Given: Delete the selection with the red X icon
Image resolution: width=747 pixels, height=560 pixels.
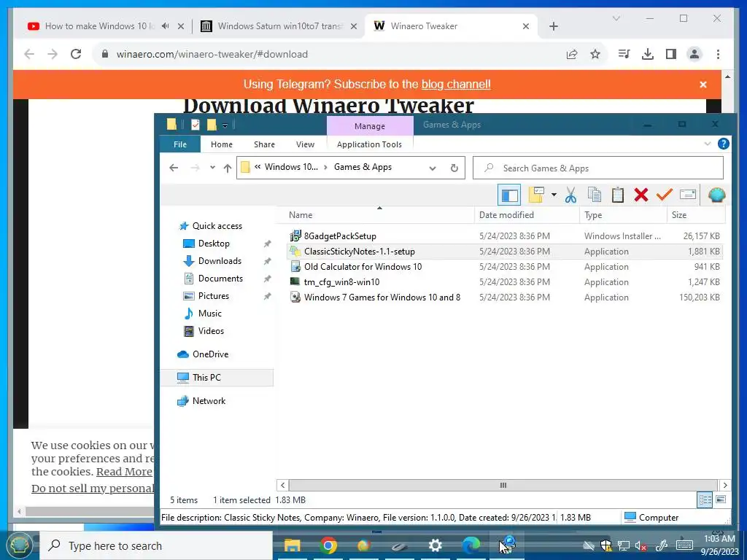Looking at the screenshot, I should (641, 195).
